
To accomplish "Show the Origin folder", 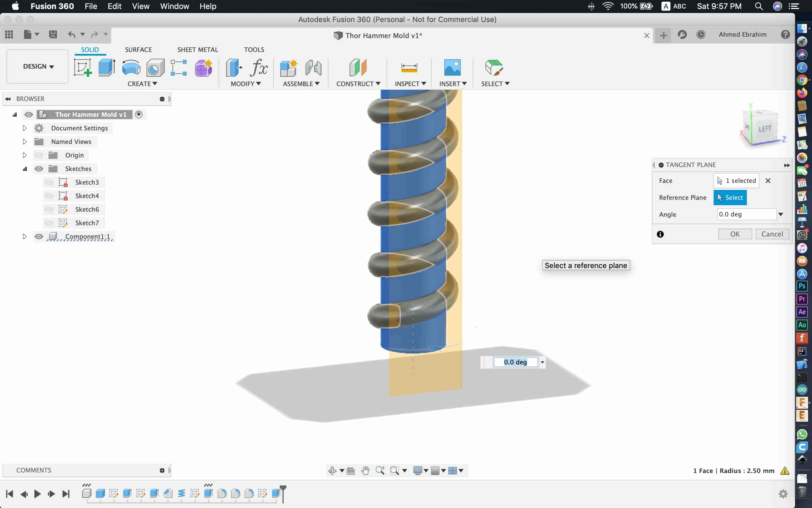I will tap(39, 155).
